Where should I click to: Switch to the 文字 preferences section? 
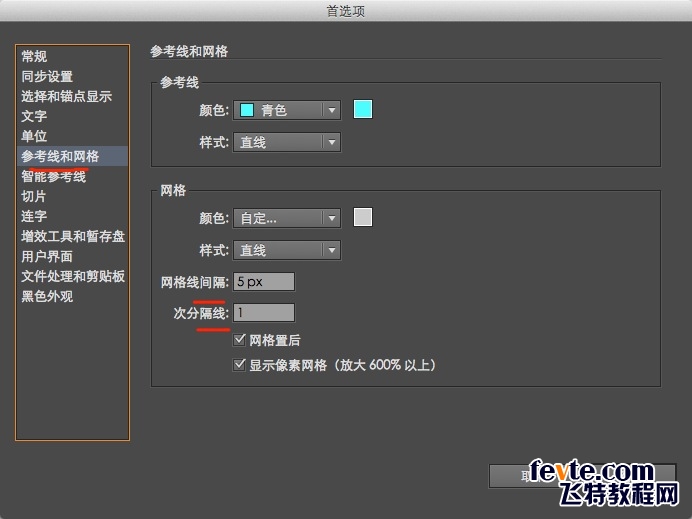click(x=35, y=117)
